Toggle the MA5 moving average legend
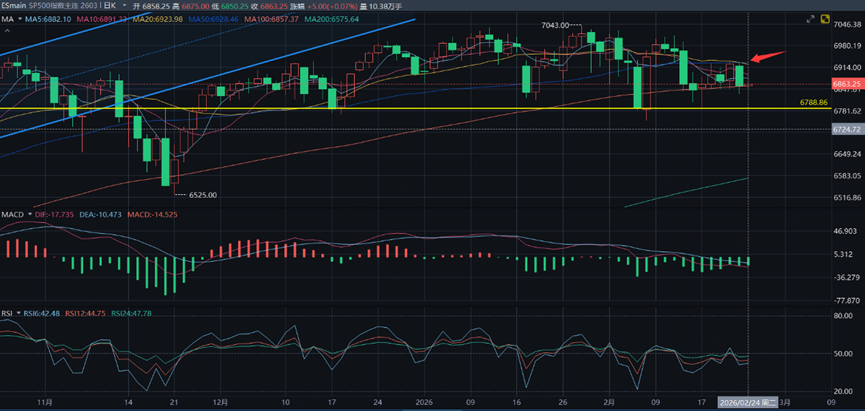Viewport: 865px width, 411px height. pos(50,18)
